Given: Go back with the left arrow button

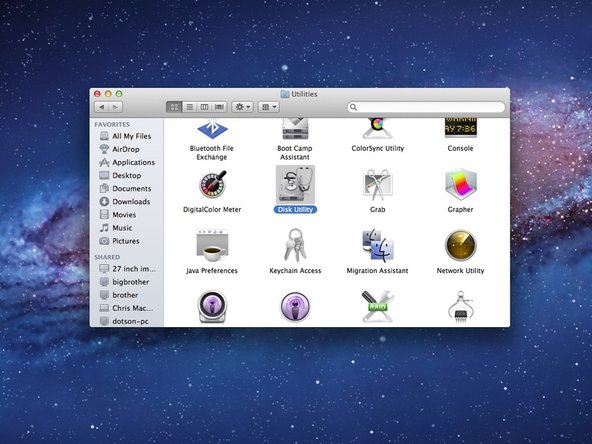Looking at the screenshot, I should tap(101, 107).
